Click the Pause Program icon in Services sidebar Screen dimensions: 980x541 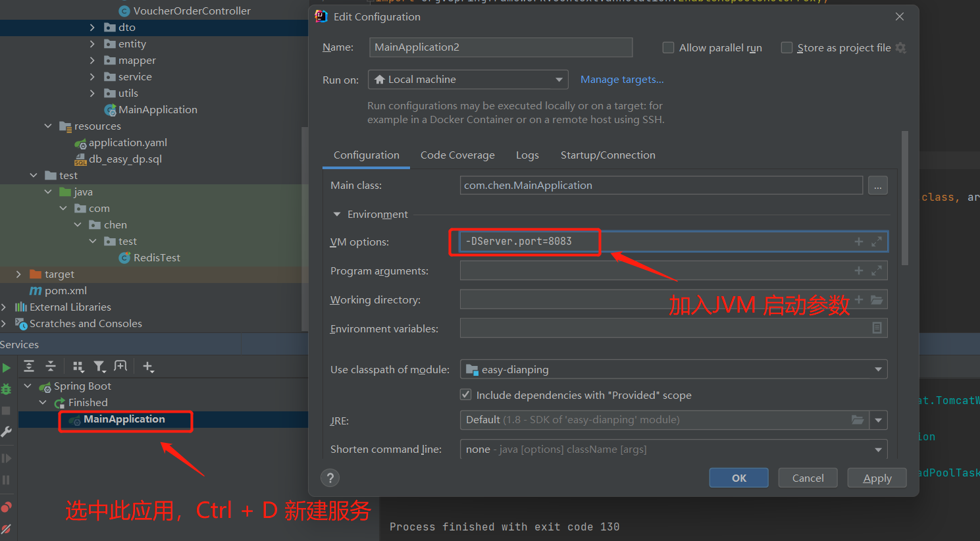pos(6,480)
